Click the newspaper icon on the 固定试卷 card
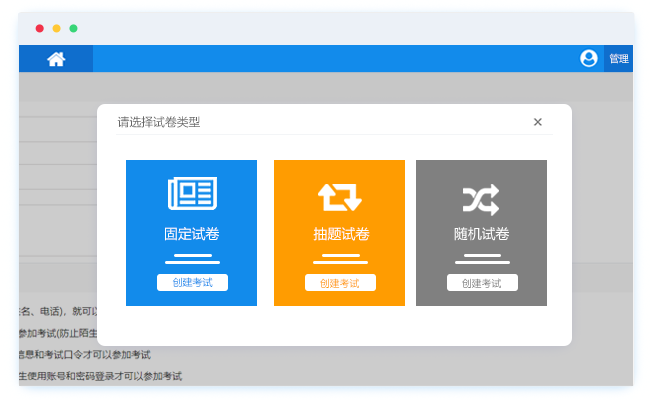This screenshot has width=650, height=400. (192, 194)
